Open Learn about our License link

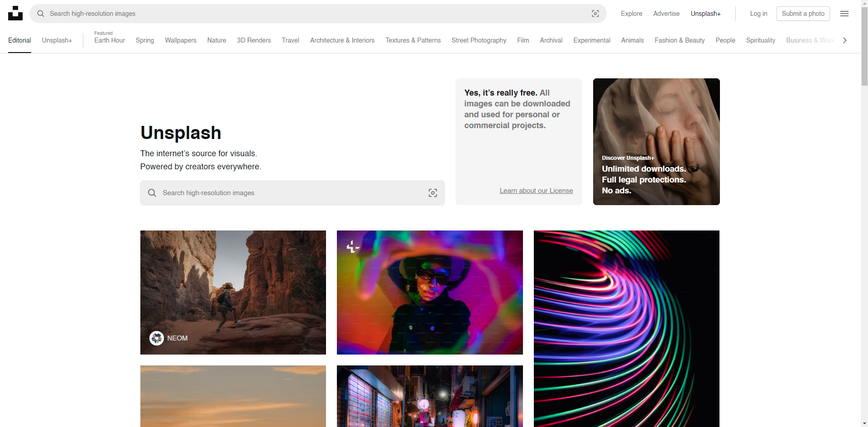coord(536,190)
